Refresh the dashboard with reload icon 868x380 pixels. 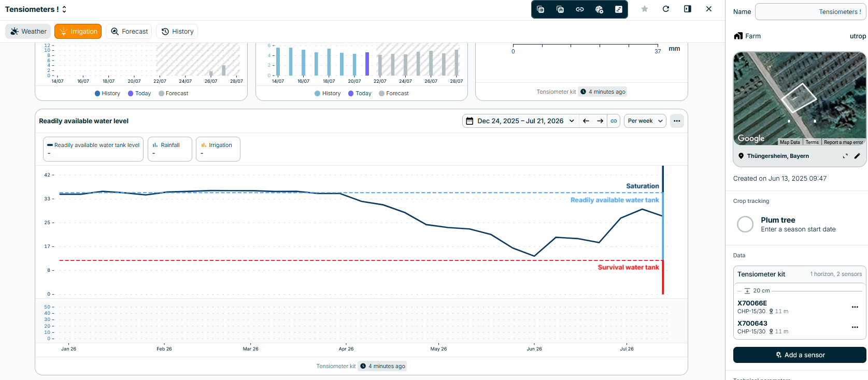[x=666, y=9]
